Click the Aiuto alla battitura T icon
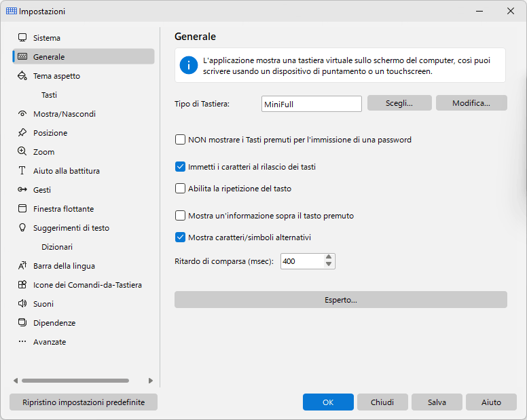 pyautogui.click(x=22, y=170)
